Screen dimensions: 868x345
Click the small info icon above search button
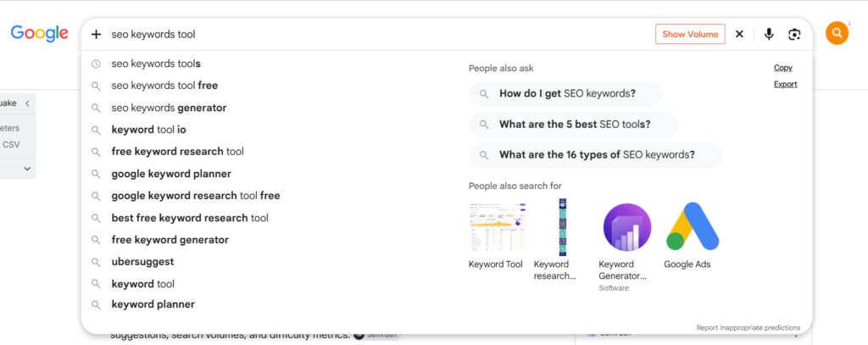[849, 23]
